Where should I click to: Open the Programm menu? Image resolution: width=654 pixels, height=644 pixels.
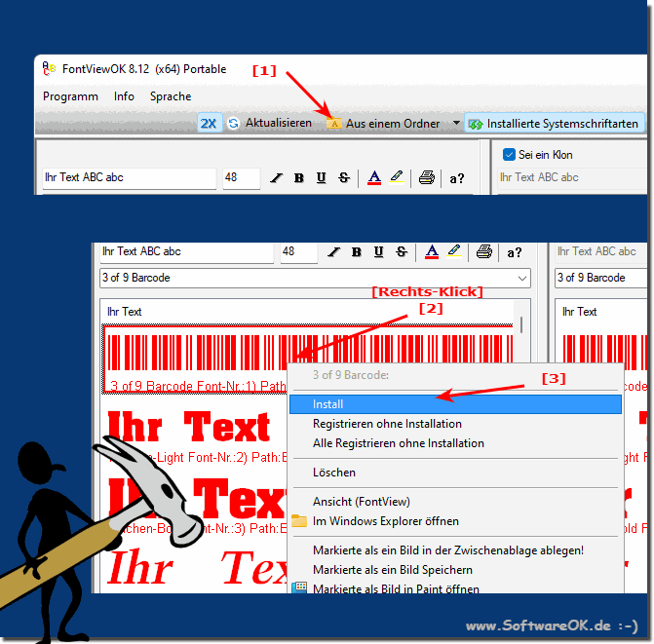tap(70, 96)
